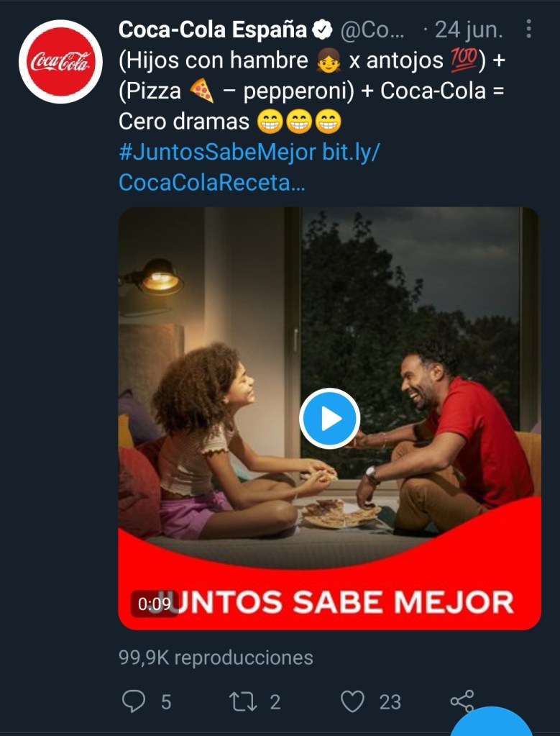
Task: Open the #JuntosSabeMejor hashtag
Action: click(218, 152)
